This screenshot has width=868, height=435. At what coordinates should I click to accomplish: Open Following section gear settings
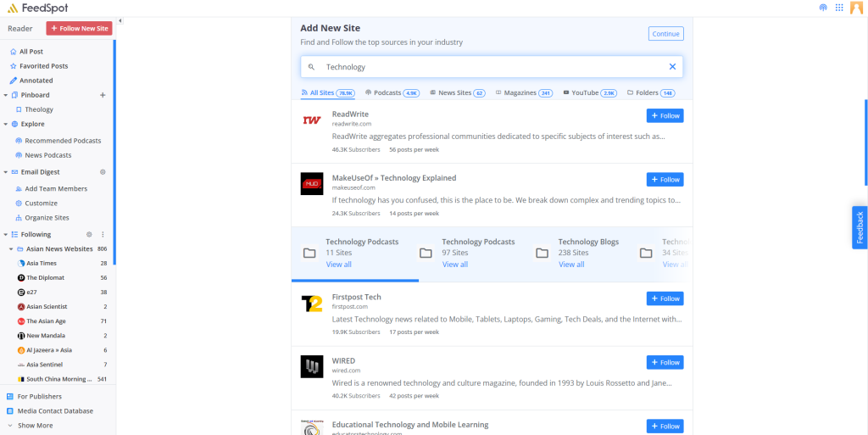[89, 234]
